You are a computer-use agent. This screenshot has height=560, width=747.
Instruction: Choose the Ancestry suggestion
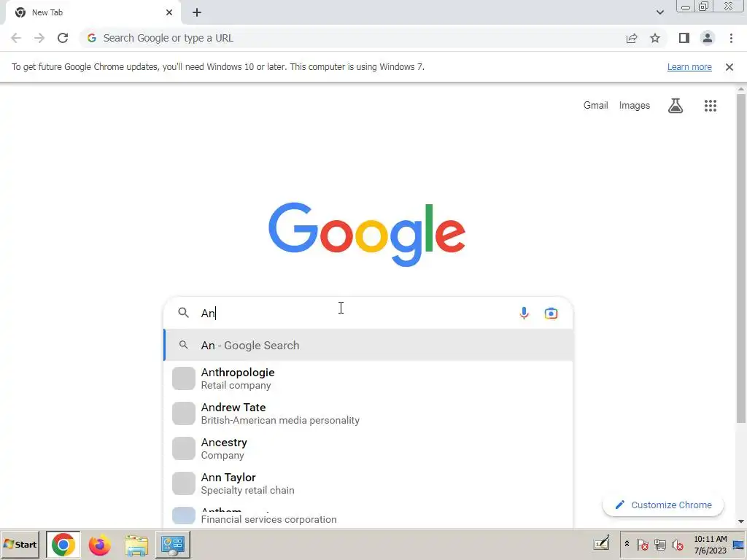(x=368, y=448)
